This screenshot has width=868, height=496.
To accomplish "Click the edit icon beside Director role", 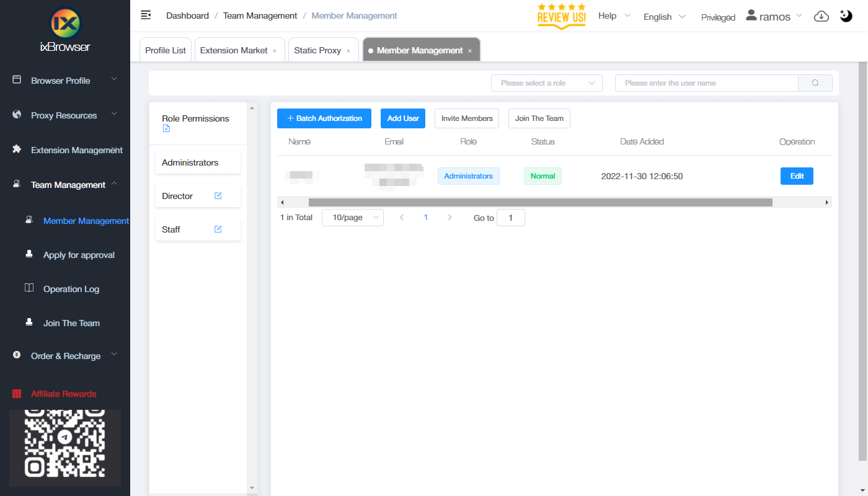I will pos(218,196).
